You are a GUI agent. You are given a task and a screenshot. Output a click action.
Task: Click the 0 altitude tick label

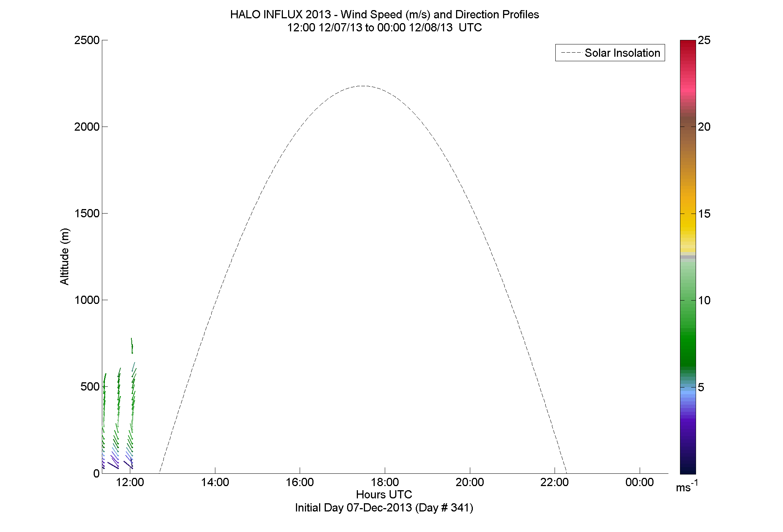[x=96, y=473]
